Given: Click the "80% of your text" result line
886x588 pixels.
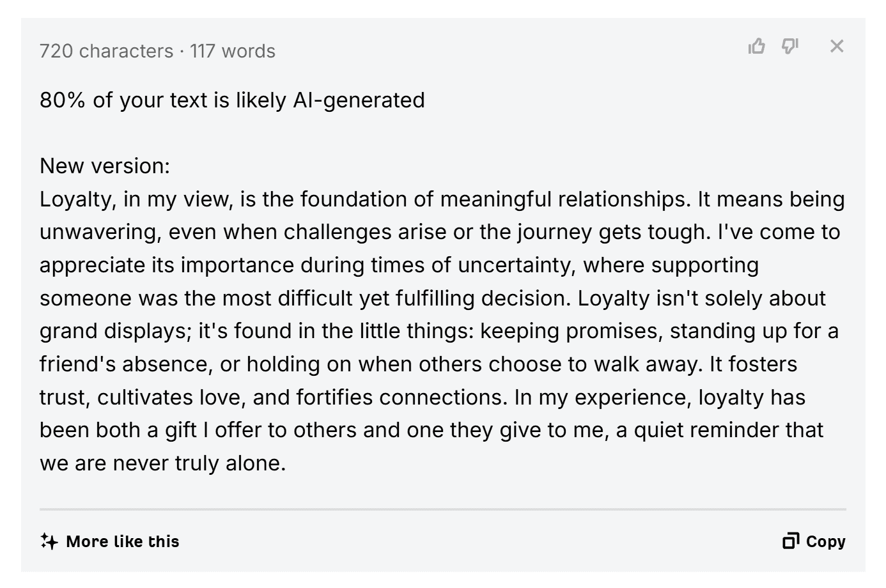Looking at the screenshot, I should tap(232, 100).
